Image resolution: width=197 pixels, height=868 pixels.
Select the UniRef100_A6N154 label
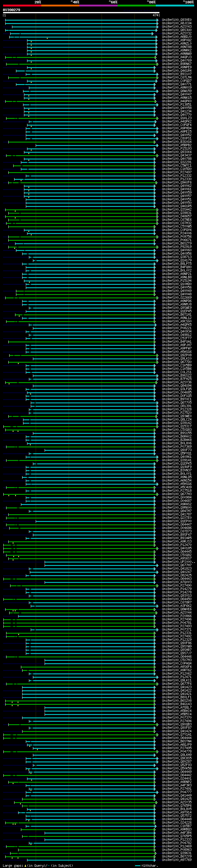(176, 481)
